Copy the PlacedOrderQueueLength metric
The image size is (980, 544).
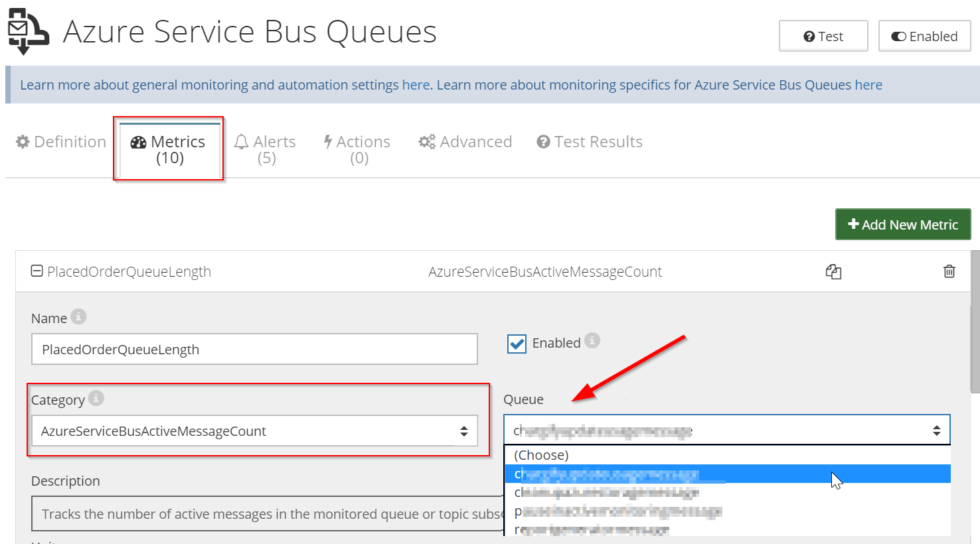coord(833,271)
